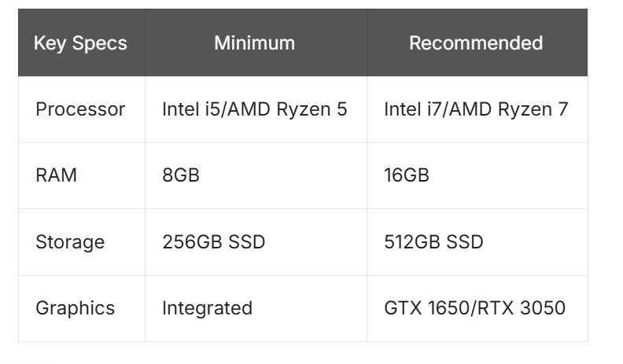Click the Minimum column header
The height and width of the screenshot is (364, 623).
[254, 42]
